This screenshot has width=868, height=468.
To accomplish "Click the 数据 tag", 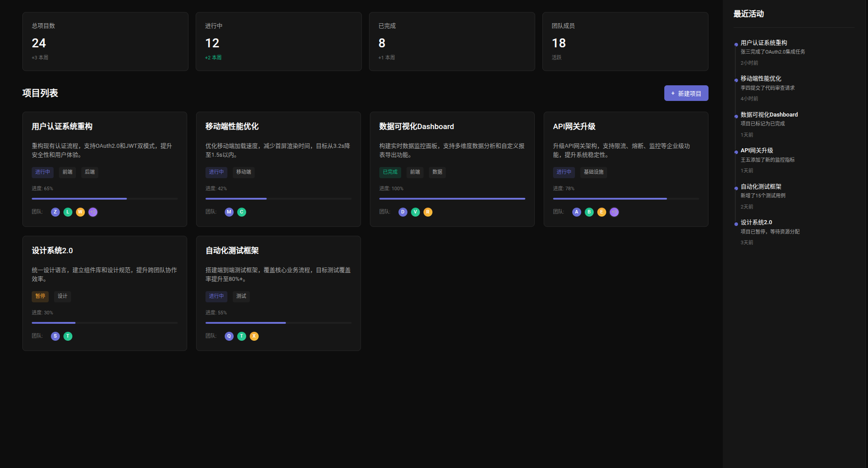I will tap(437, 172).
